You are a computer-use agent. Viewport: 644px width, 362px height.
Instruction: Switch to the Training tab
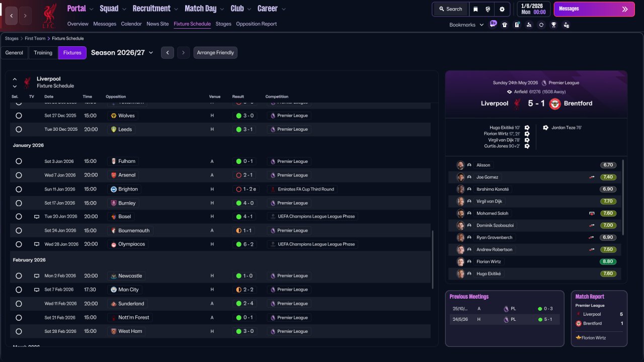(x=43, y=53)
